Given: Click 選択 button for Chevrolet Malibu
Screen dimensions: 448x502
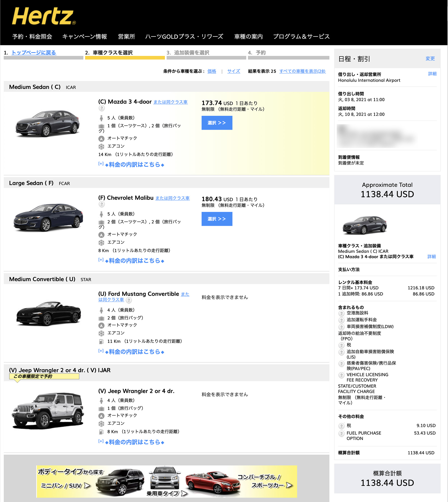Looking at the screenshot, I should pos(217,219).
